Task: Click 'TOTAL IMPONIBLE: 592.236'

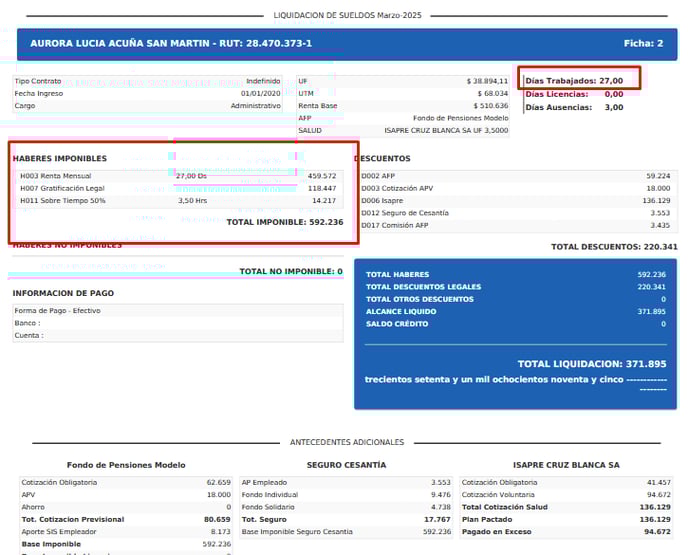Action: (285, 222)
